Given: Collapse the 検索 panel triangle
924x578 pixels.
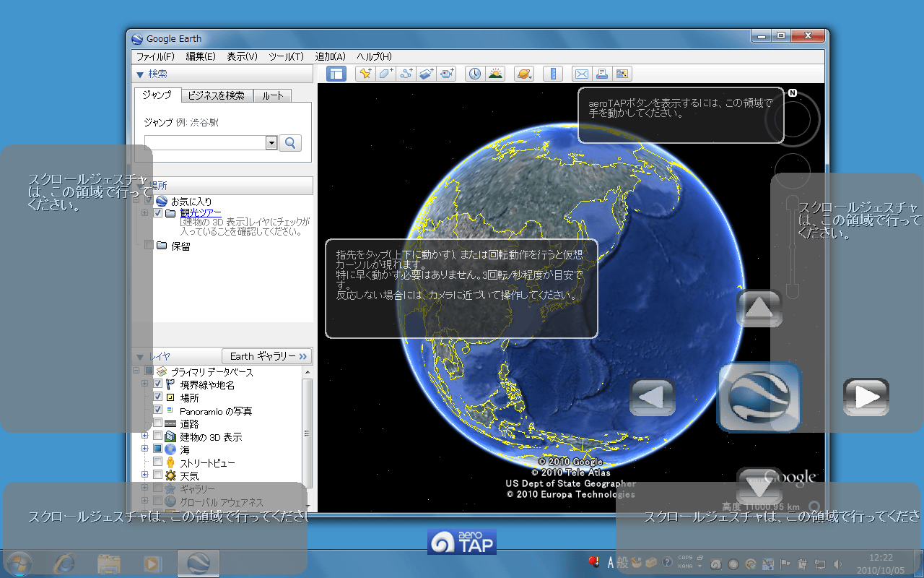Looking at the screenshot, I should pyautogui.click(x=140, y=74).
